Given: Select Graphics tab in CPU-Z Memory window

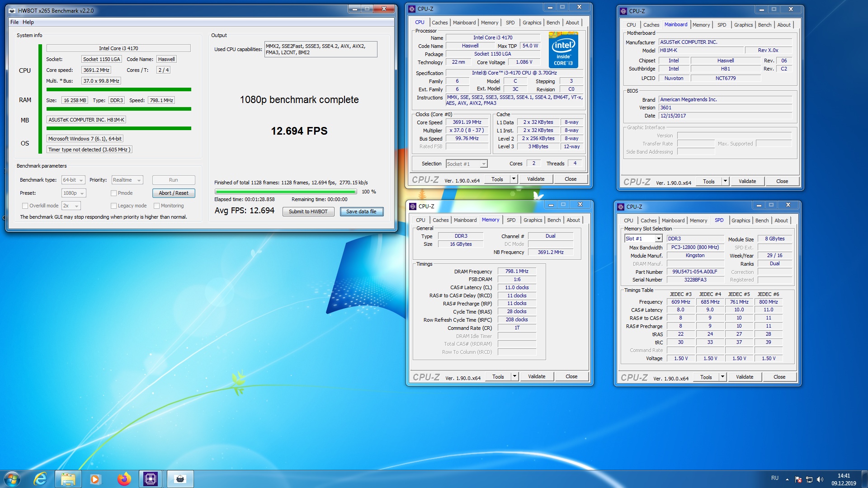Looking at the screenshot, I should 533,220.
